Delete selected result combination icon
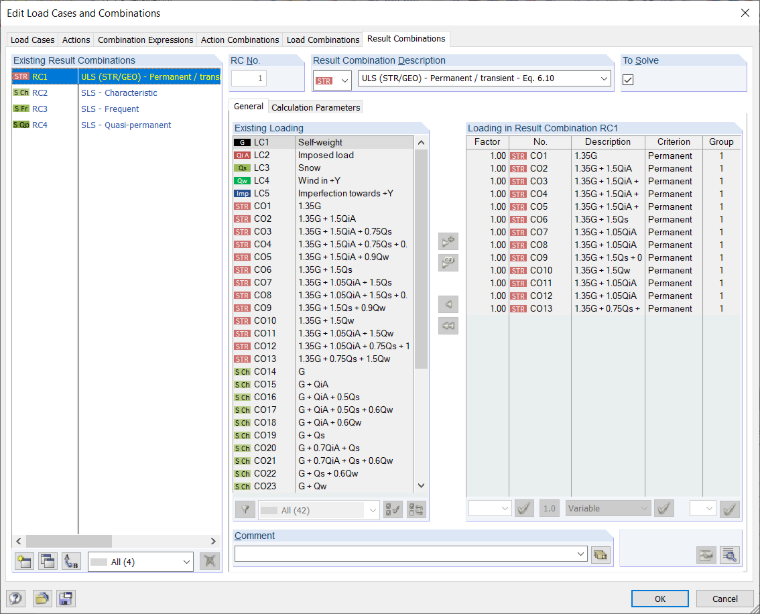This screenshot has height=614, width=760. [210, 562]
